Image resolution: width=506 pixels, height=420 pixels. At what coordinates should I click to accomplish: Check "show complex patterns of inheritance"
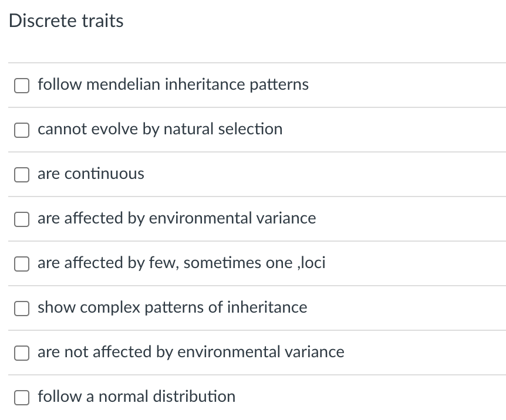click(22, 308)
